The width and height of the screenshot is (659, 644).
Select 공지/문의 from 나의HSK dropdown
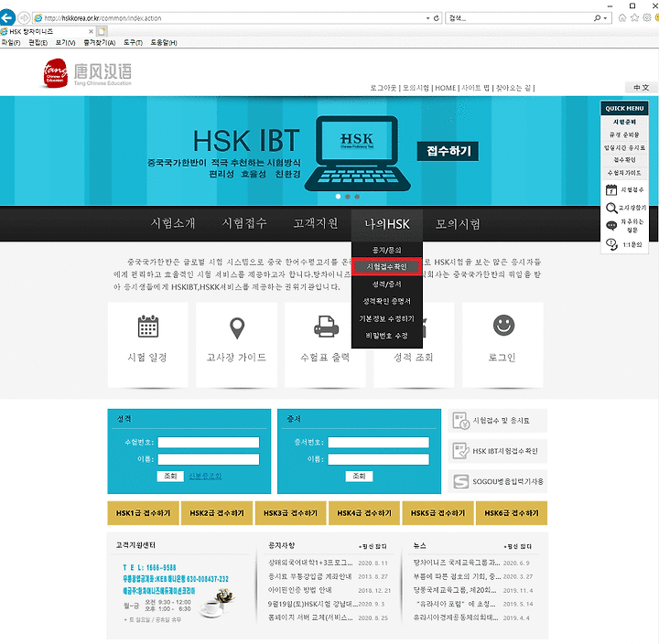pyautogui.click(x=386, y=250)
